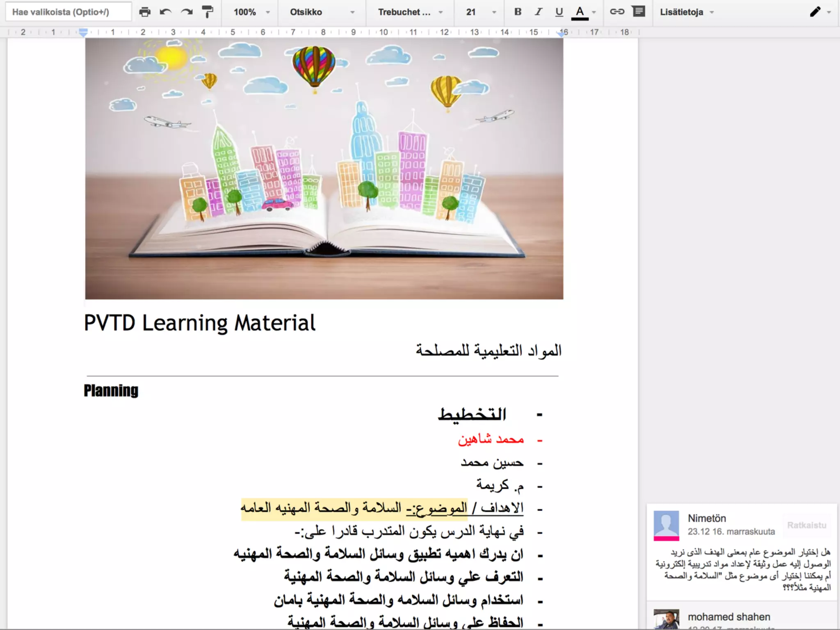Open the Otsikko paragraph style dropdown

tap(322, 12)
